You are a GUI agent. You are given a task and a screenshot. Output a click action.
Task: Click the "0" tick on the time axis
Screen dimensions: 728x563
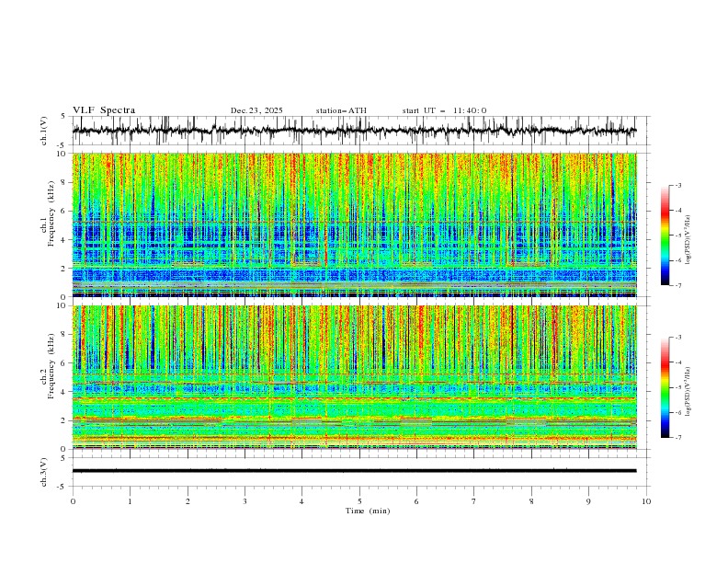pos(73,501)
